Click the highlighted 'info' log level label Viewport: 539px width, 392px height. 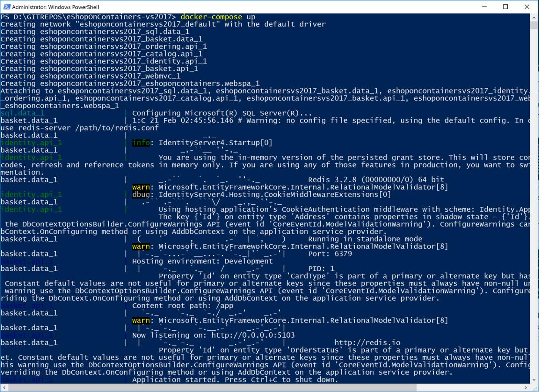pos(141,143)
